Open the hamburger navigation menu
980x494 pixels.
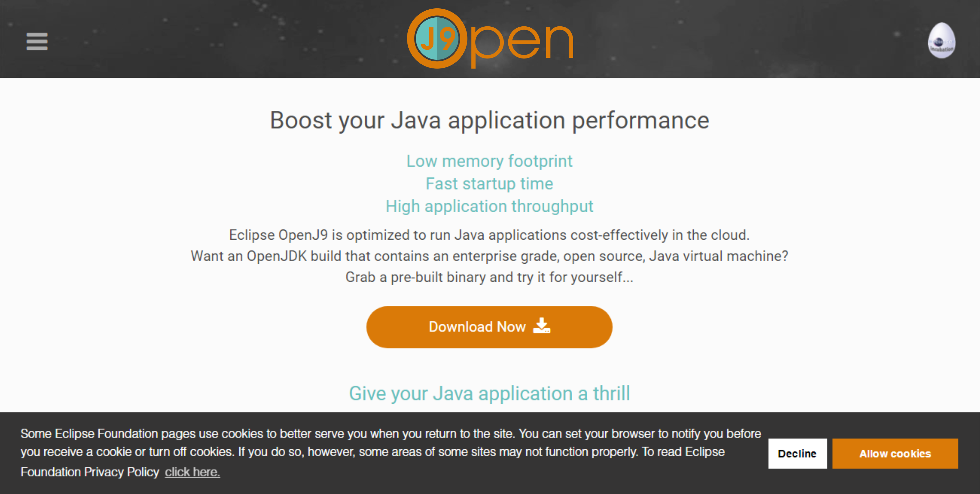[37, 42]
